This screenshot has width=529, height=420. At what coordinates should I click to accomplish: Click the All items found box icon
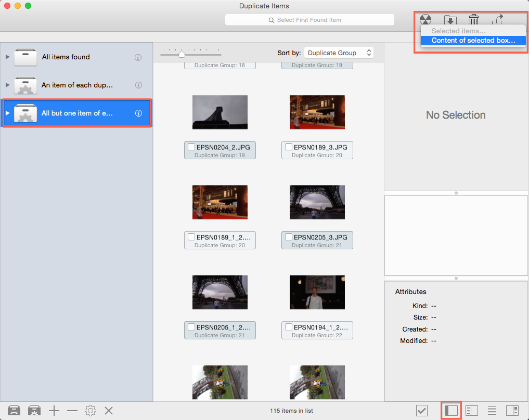pyautogui.click(x=25, y=57)
